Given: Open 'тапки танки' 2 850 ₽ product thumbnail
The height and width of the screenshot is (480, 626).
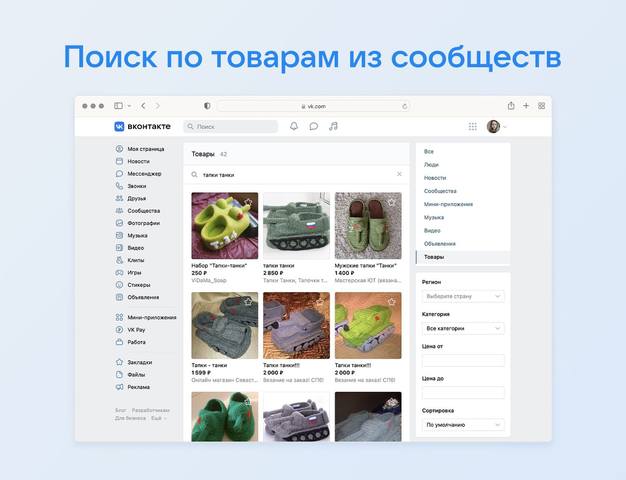Looking at the screenshot, I should [296, 226].
